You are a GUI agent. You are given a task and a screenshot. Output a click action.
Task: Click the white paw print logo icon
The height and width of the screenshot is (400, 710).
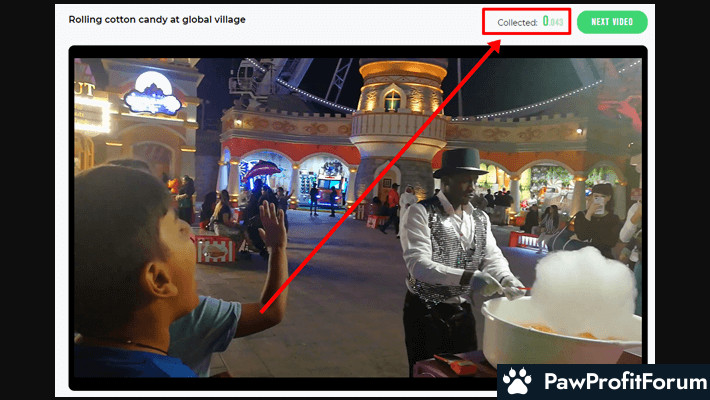click(x=516, y=382)
